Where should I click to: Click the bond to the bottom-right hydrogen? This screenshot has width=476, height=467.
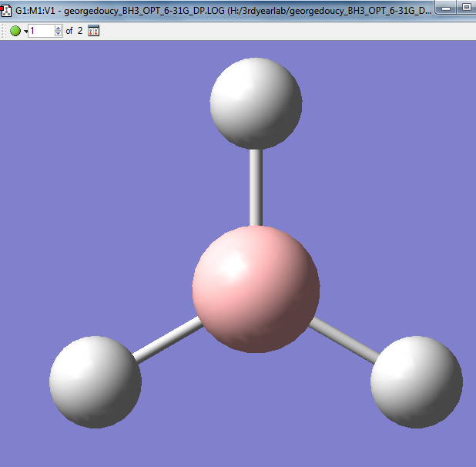[344, 340]
